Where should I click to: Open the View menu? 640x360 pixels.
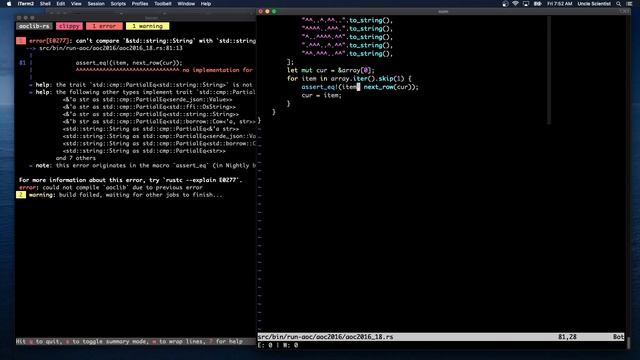pos(76,4)
